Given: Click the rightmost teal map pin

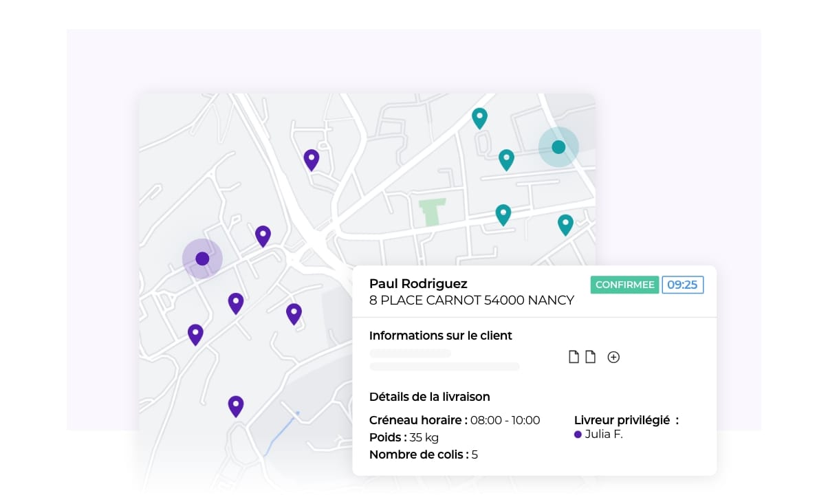Looking at the screenshot, I should pos(565,223).
